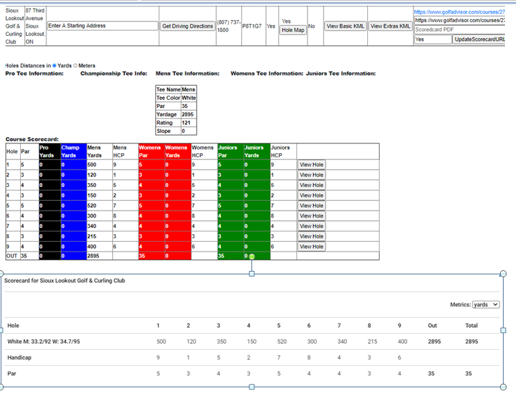
Task: Click View Hole for hole 2
Action: (312, 175)
